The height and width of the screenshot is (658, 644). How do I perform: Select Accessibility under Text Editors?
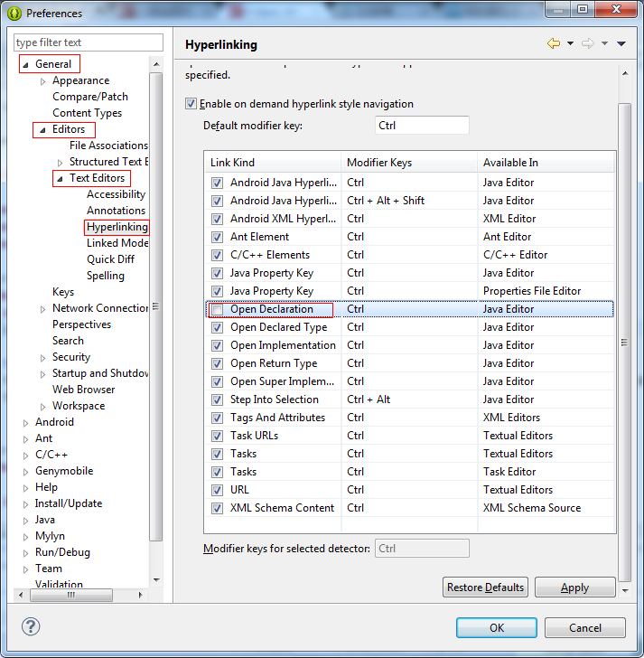116,194
